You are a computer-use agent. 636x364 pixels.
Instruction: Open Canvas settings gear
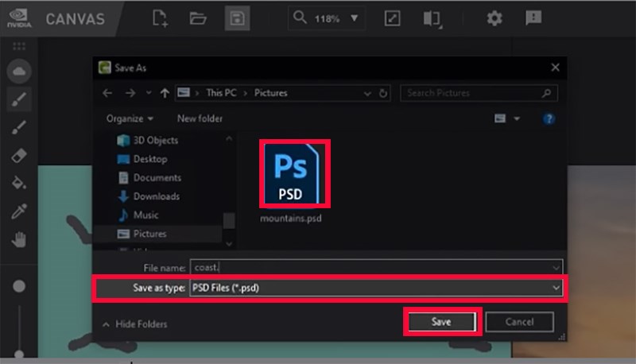[494, 18]
